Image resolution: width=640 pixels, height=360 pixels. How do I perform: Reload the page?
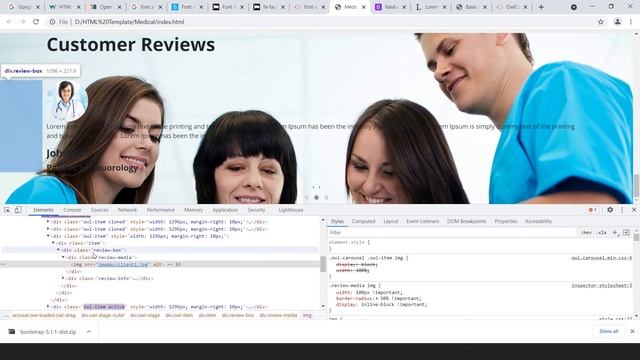(x=36, y=22)
